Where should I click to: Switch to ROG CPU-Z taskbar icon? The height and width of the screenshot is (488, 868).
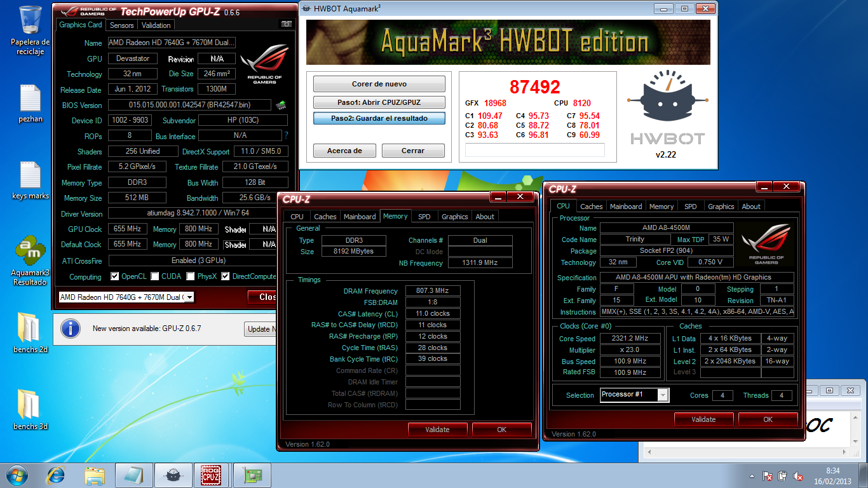210,475
